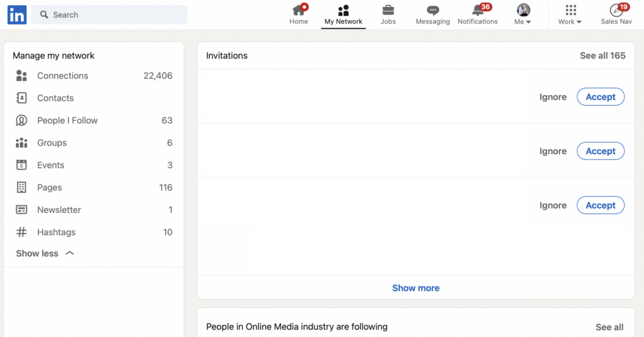Open Groups in Manage my network

coord(52,143)
